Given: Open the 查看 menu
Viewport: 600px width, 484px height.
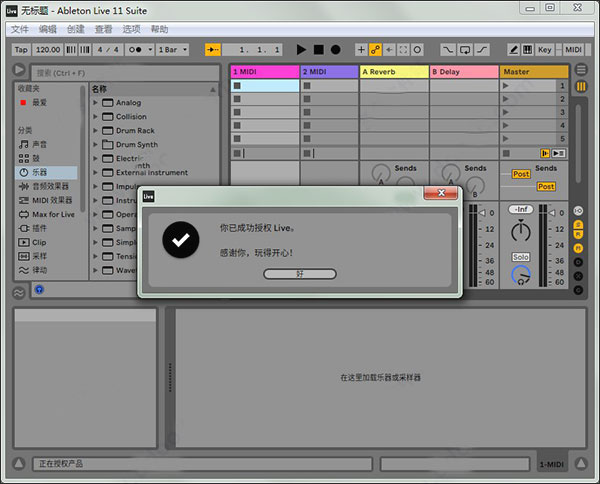Looking at the screenshot, I should [x=103, y=29].
